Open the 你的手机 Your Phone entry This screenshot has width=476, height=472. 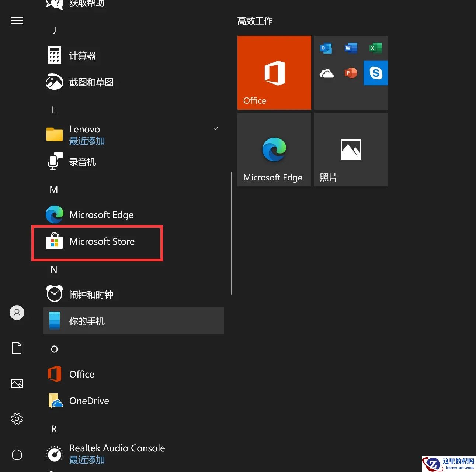point(87,321)
